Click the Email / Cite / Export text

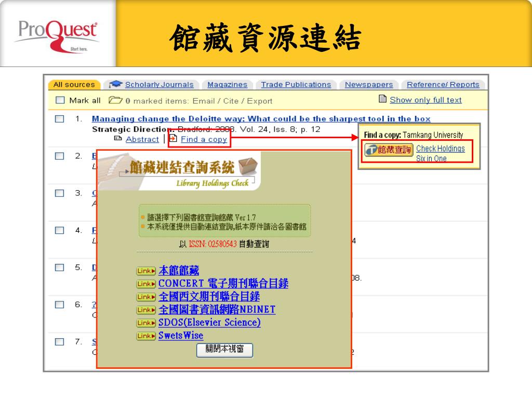coord(232,101)
